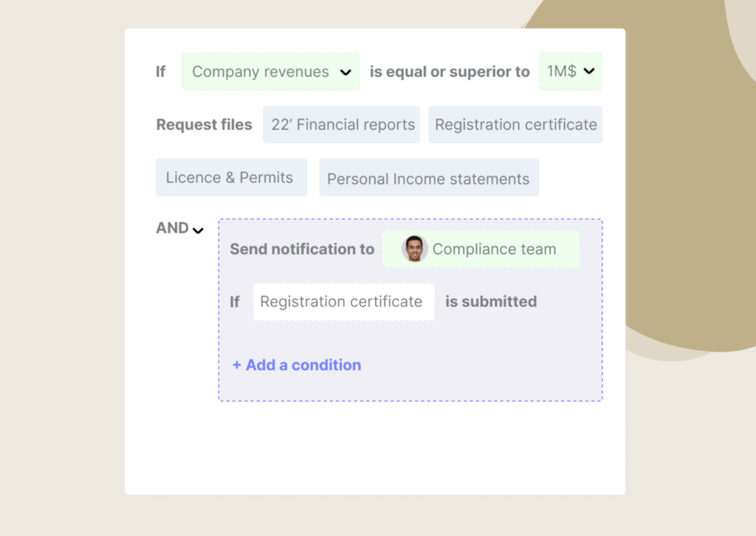Open the Company revenues dropdown chevron
756x536 pixels.
click(346, 72)
